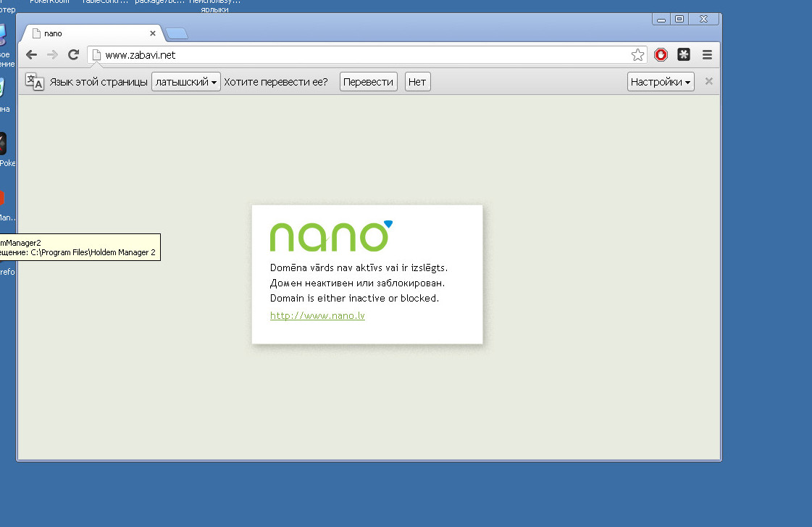Click the text 'Domēna vārds nav aktīvs vai ir izslēgts.'

359,268
